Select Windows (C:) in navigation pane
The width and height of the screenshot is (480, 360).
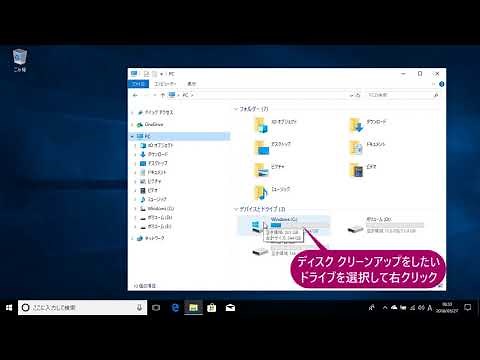pyautogui.click(x=157, y=208)
